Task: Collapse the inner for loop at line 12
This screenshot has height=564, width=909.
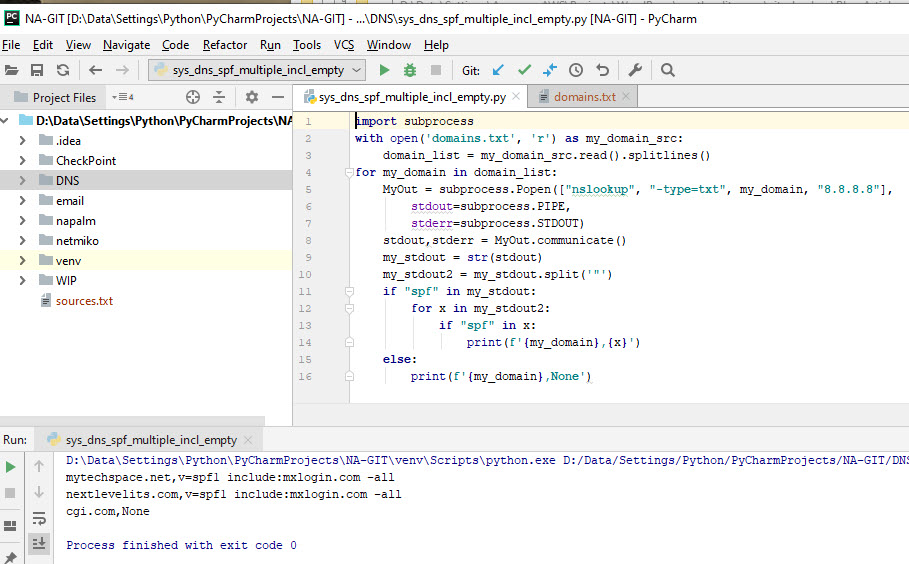Action: click(349, 308)
